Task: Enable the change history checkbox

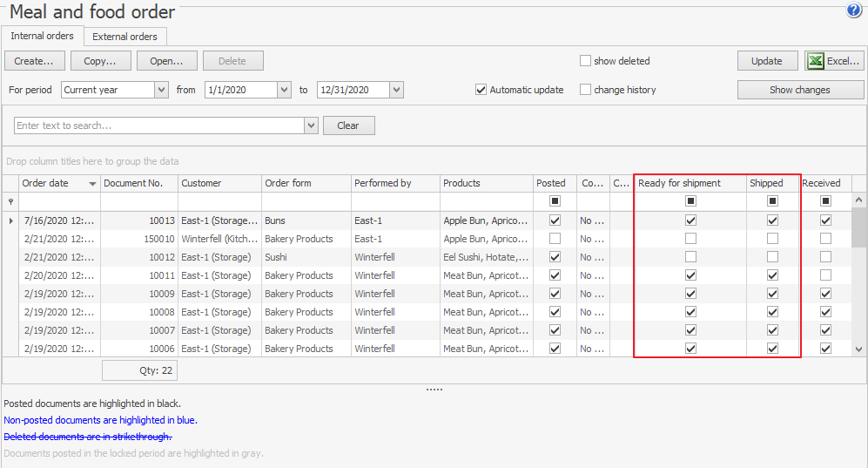Action: (x=586, y=90)
